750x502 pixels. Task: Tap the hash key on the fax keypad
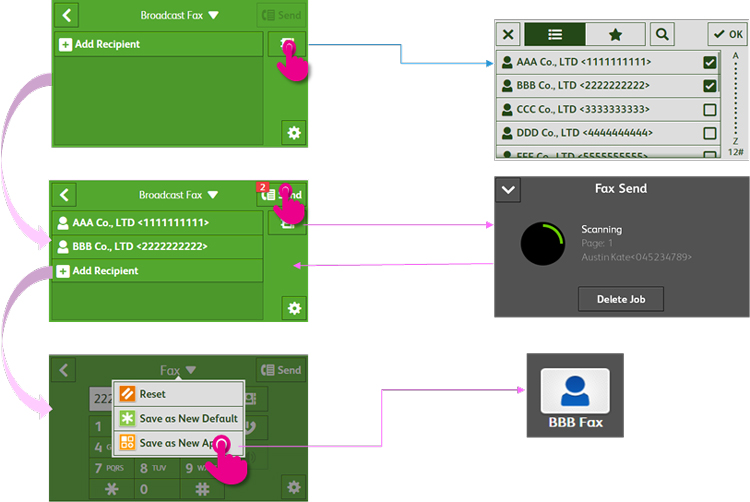[202, 489]
